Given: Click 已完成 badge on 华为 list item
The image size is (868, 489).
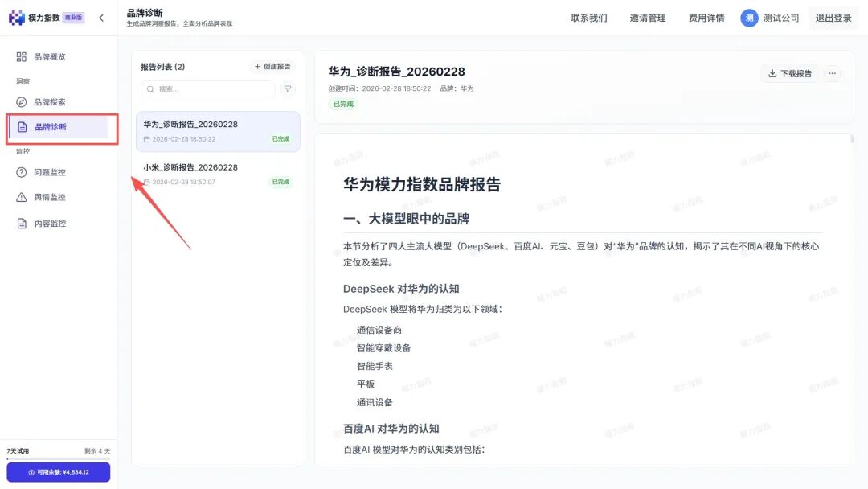Looking at the screenshot, I should click(280, 139).
